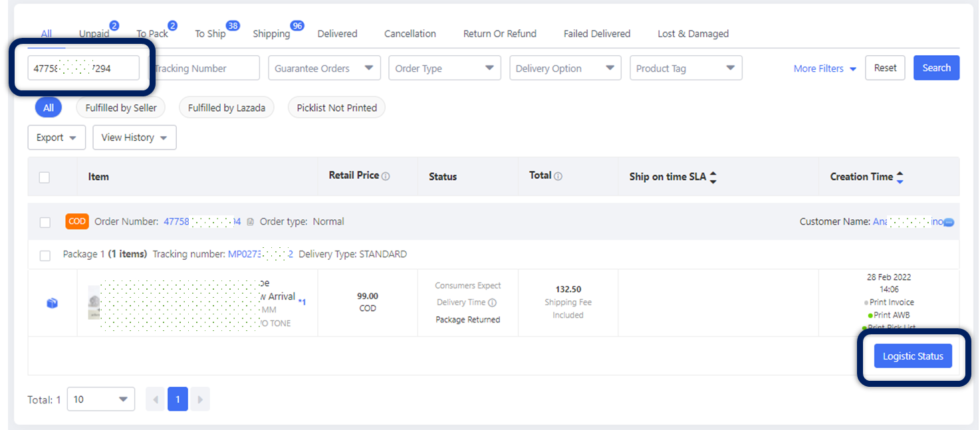This screenshot has width=980, height=430.
Task: Click inside the order number search field
Action: pos(83,67)
